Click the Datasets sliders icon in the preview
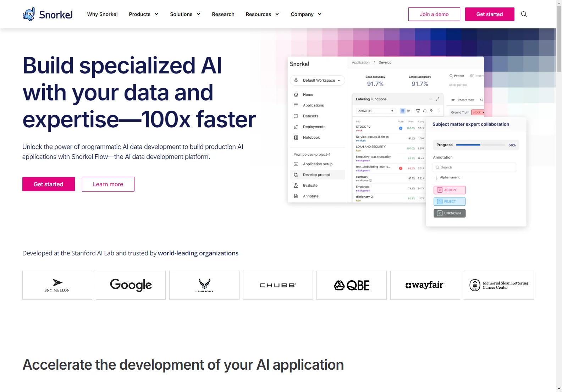Viewport: 562px width, 392px height. (296, 116)
